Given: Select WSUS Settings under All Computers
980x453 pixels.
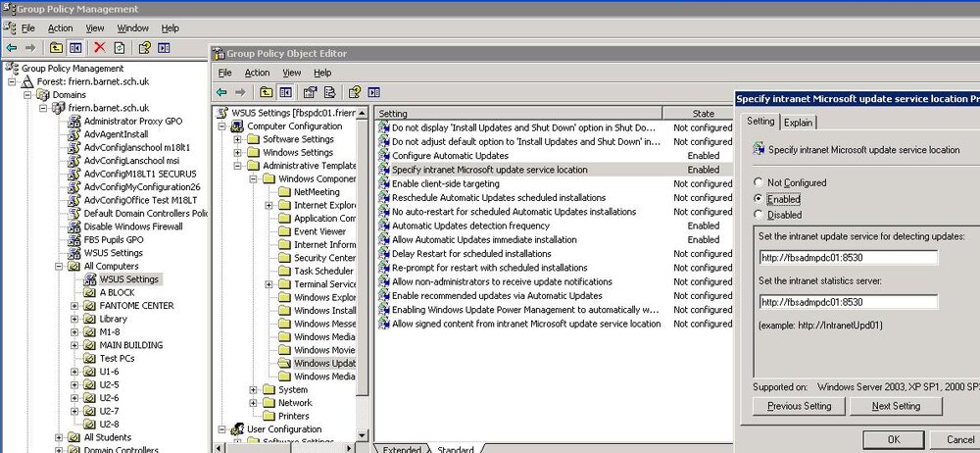Looking at the screenshot, I should (x=129, y=279).
